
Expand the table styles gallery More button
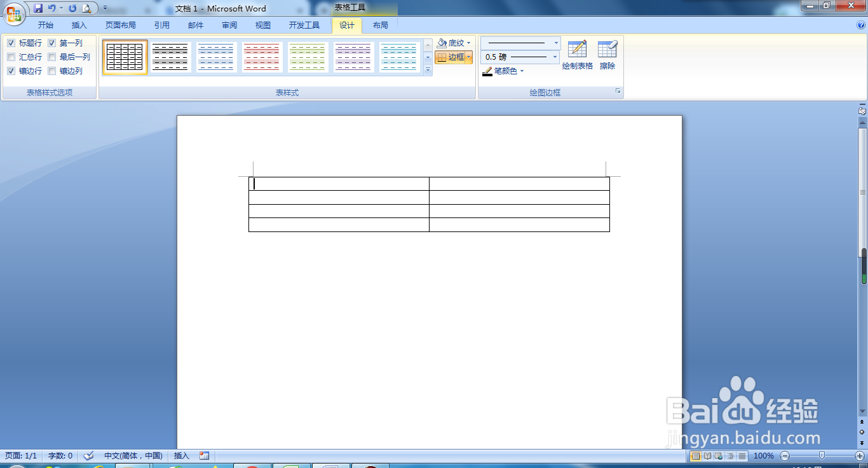428,71
